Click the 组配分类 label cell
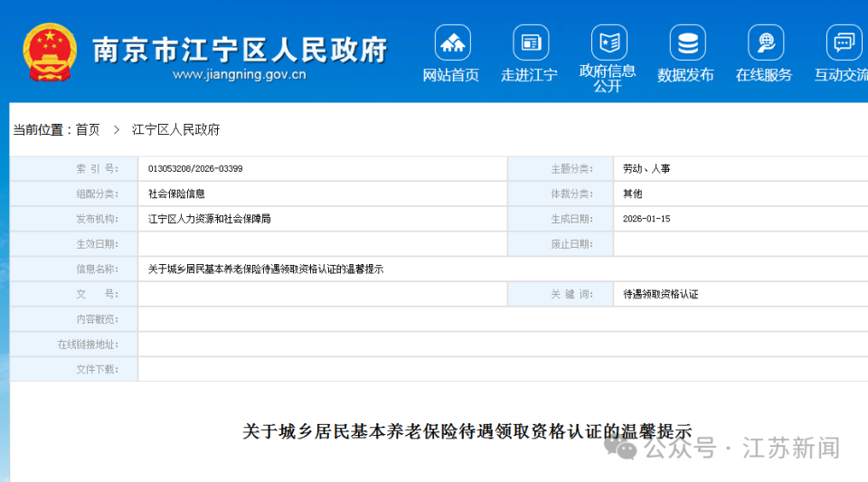Screen dimensions: 868x482 (73, 194)
